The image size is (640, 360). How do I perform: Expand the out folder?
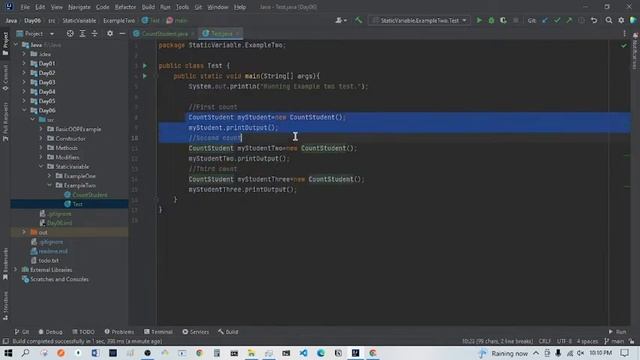(24, 232)
